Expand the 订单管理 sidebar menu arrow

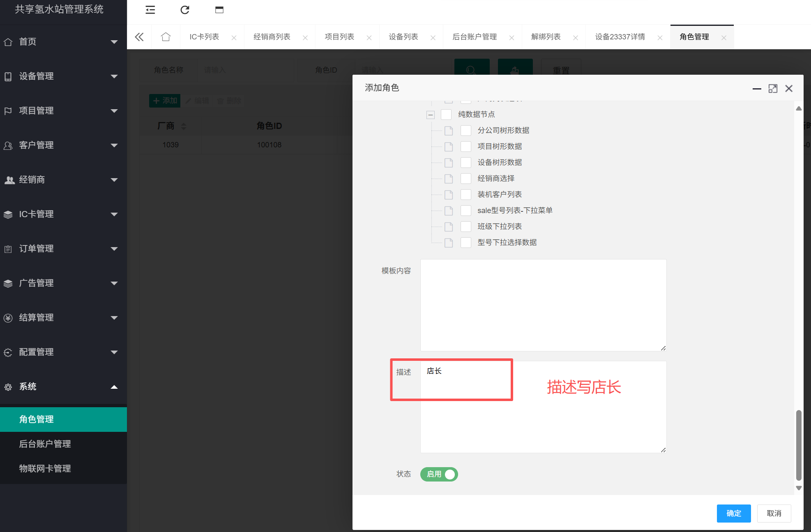pos(114,249)
